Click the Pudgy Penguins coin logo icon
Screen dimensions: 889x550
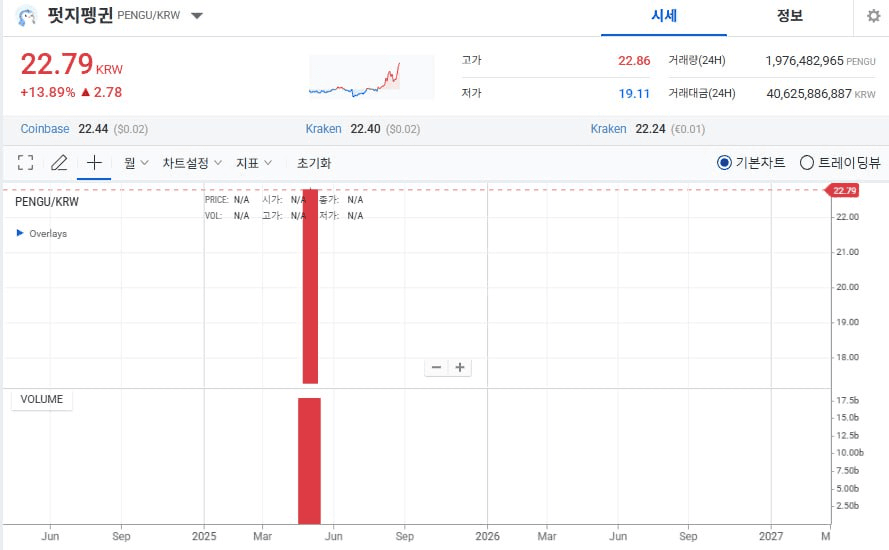click(26, 16)
